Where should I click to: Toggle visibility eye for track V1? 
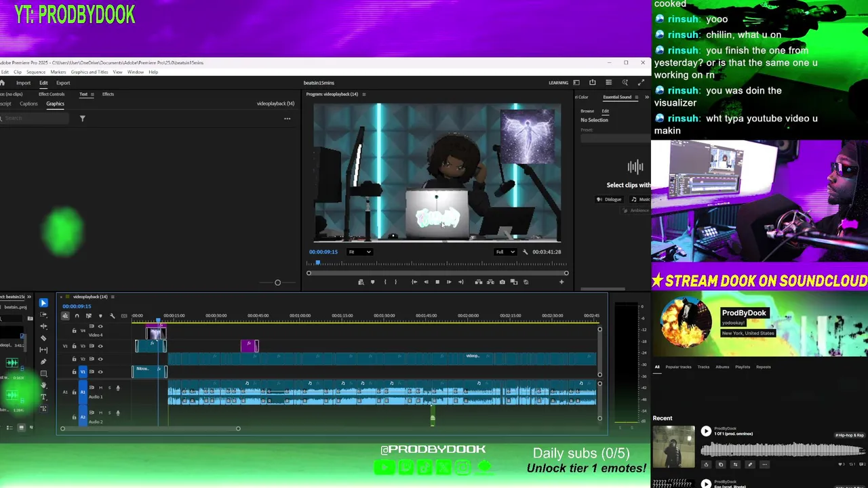[100, 372]
